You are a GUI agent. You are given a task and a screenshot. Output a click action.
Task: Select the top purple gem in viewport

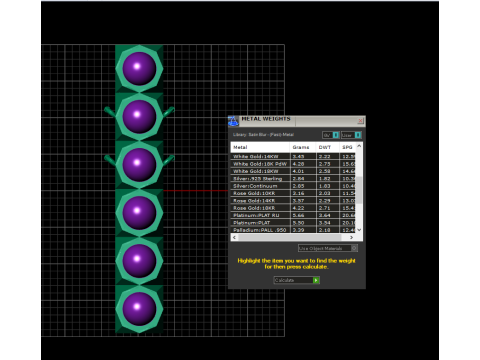click(x=139, y=68)
